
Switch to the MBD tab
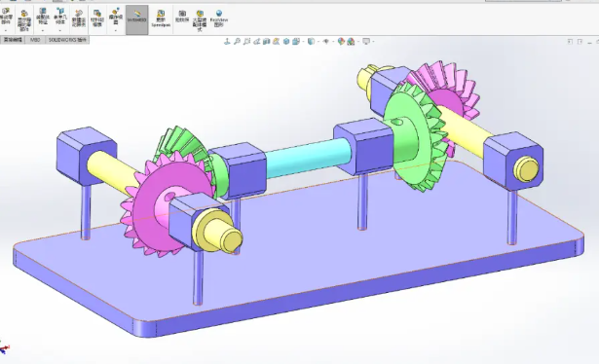click(35, 40)
